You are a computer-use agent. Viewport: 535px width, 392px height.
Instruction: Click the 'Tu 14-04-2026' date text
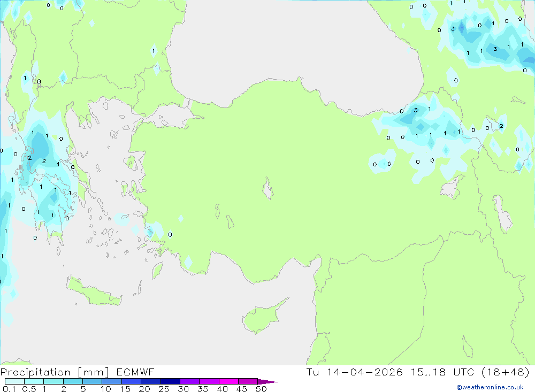pos(354,372)
